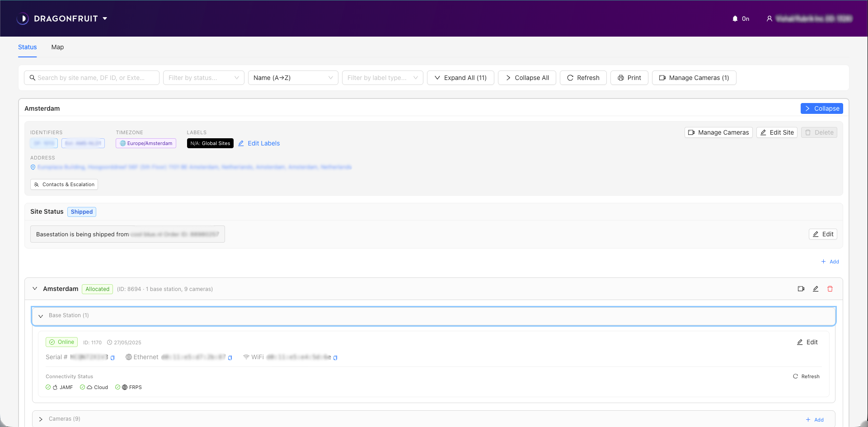Collapse the Base Station (1) section
The width and height of the screenshot is (868, 427).
(41, 316)
